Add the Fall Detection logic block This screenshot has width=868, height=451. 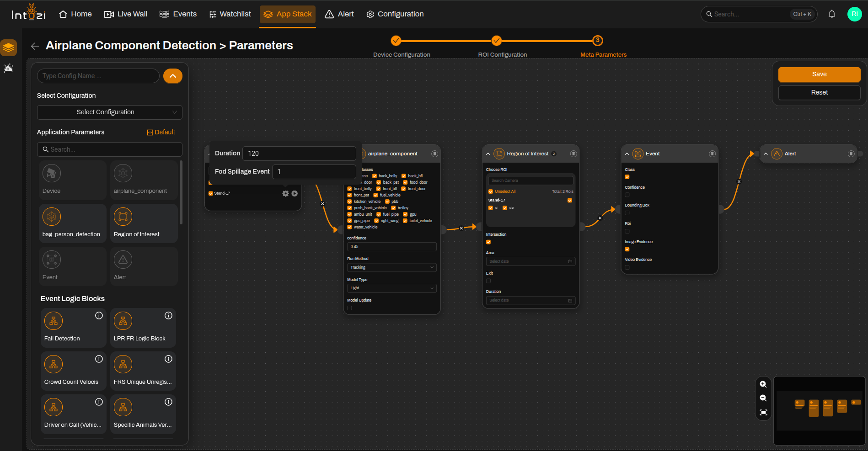coord(73,328)
